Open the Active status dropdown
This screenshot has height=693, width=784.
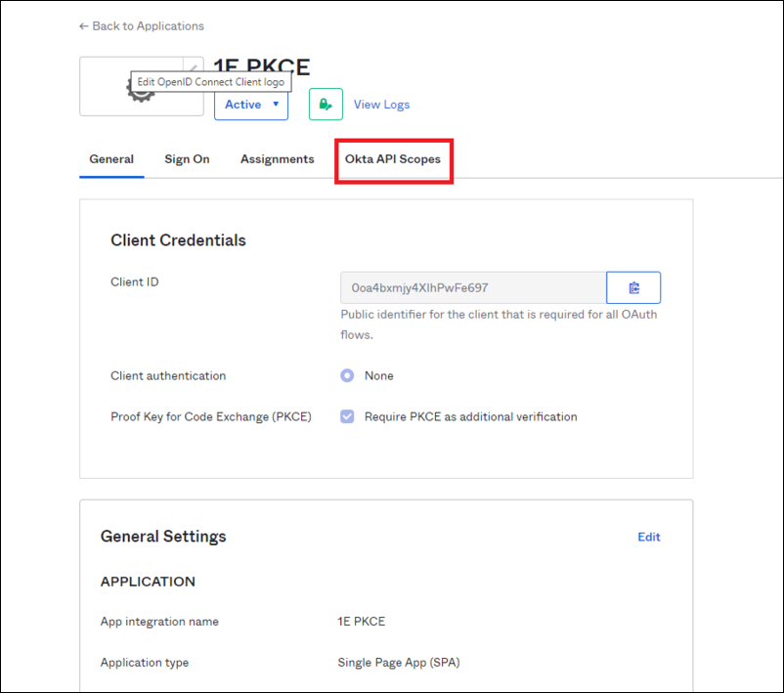[251, 105]
